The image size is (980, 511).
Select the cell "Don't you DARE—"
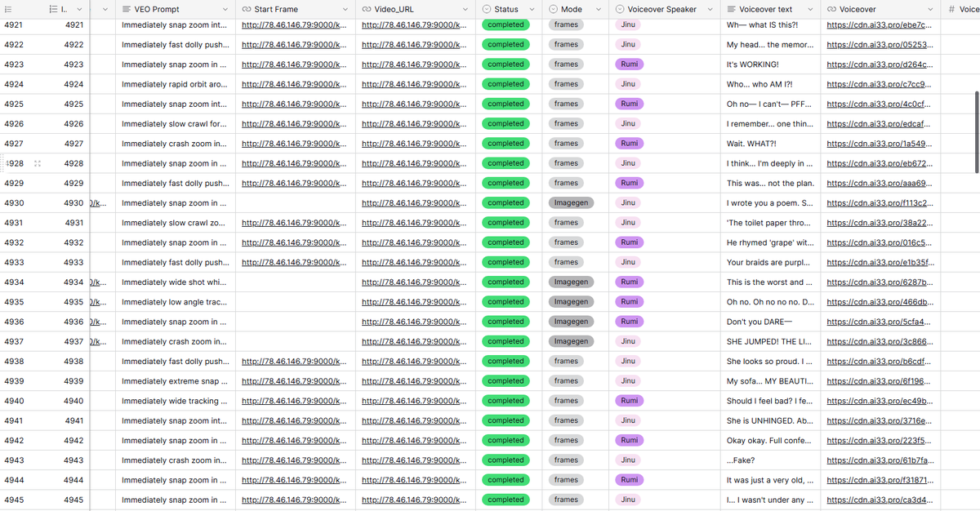[x=771, y=322]
